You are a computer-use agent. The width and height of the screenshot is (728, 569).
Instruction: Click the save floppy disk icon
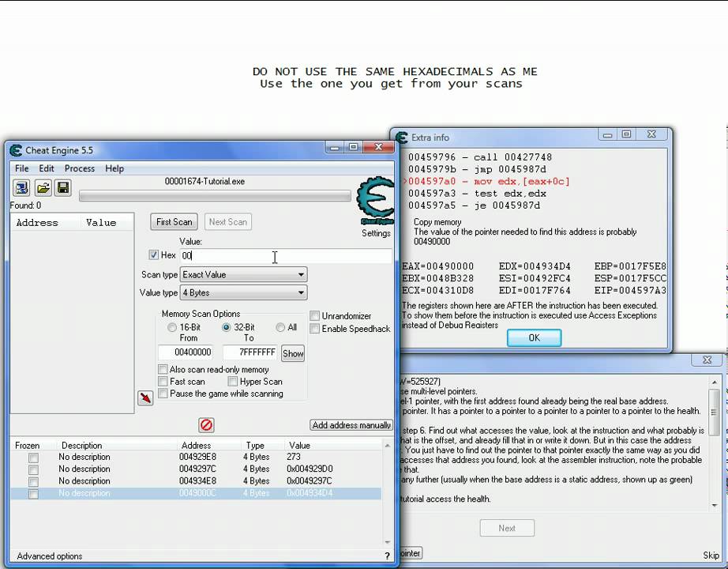coord(63,188)
